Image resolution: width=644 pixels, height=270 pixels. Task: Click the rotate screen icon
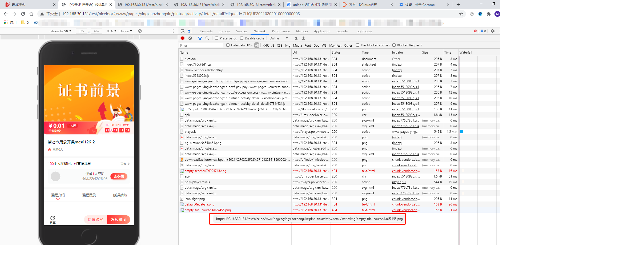pyautogui.click(x=140, y=31)
